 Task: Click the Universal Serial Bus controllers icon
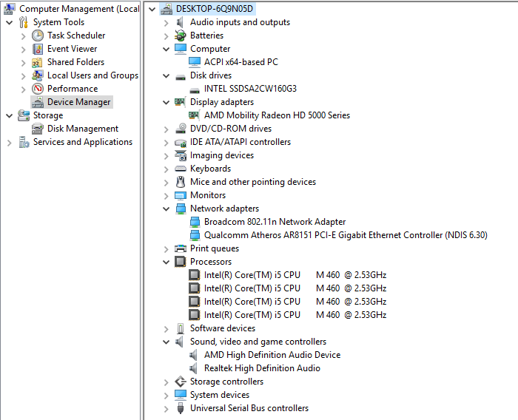tap(181, 408)
